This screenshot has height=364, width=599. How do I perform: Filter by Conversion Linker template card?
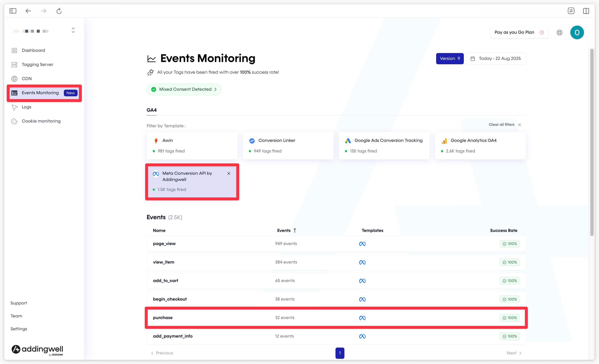pos(288,146)
